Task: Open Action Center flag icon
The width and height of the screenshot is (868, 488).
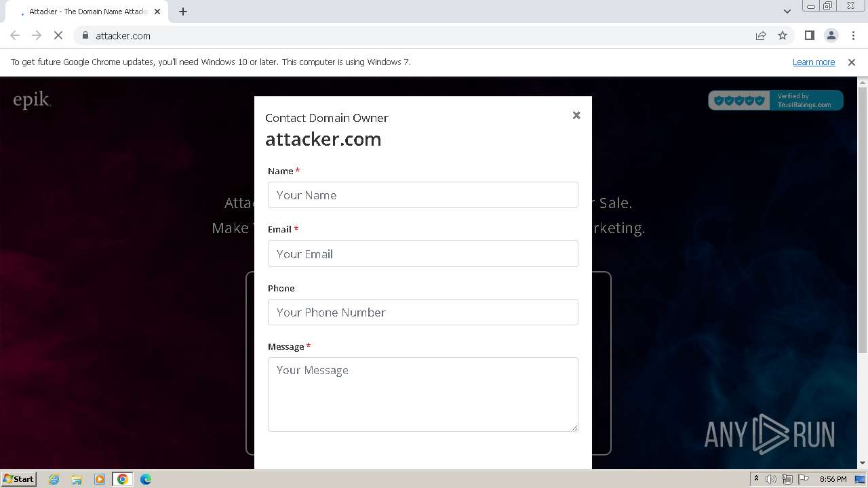Action: (804, 479)
